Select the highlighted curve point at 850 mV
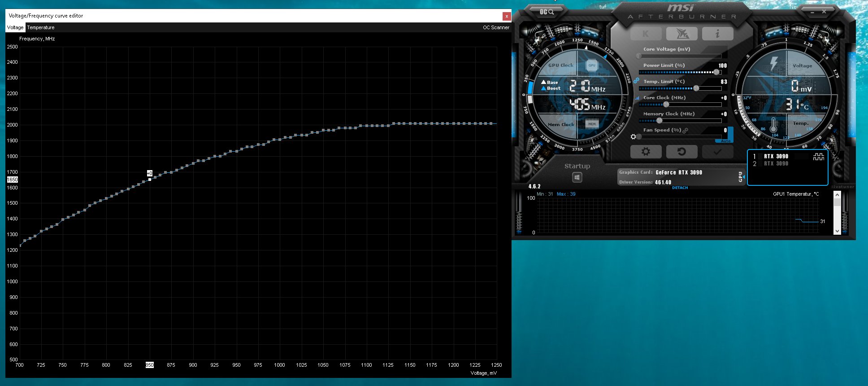Image resolution: width=868 pixels, height=386 pixels. pyautogui.click(x=150, y=180)
